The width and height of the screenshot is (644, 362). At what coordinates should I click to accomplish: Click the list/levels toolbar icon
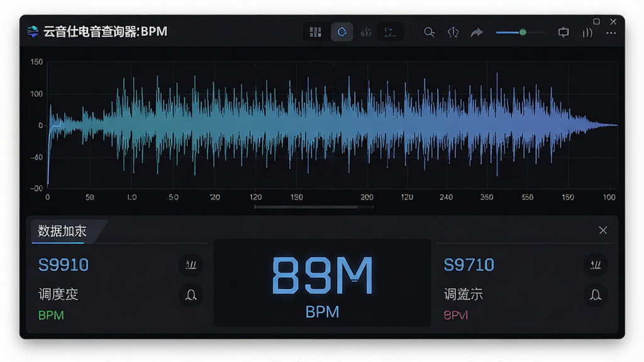(389, 32)
